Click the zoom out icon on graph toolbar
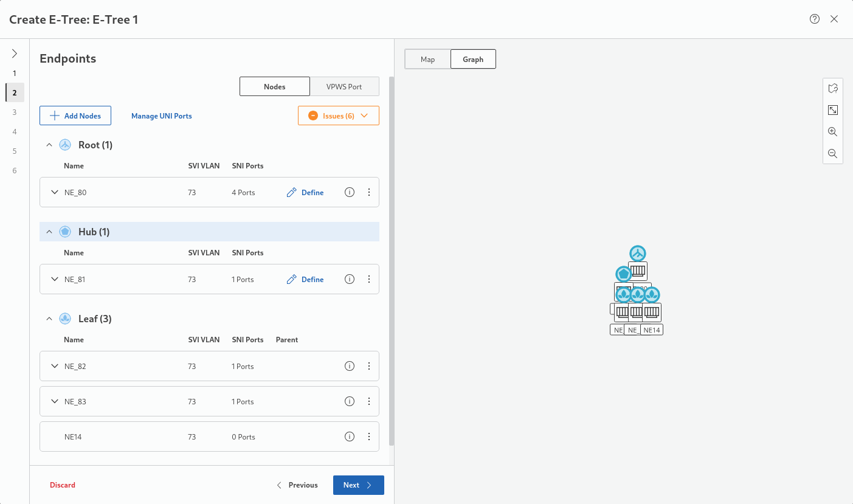The width and height of the screenshot is (853, 504). click(833, 154)
